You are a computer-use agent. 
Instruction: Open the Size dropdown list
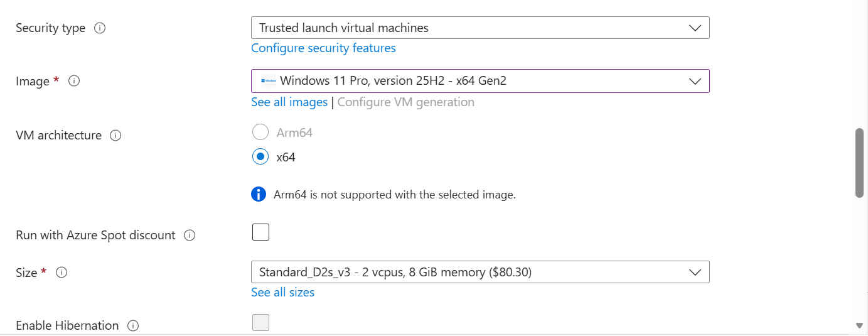click(x=480, y=273)
